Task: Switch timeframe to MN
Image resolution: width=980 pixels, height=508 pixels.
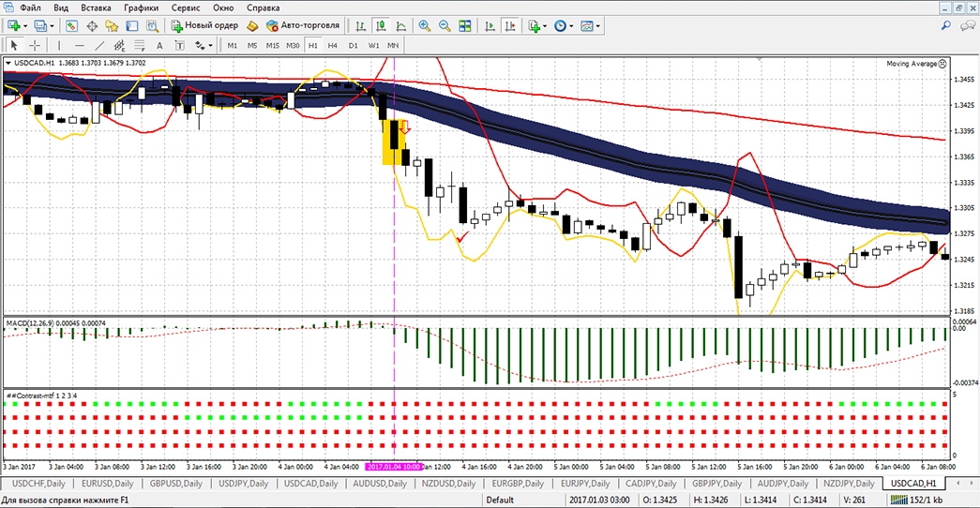Action: point(393,45)
